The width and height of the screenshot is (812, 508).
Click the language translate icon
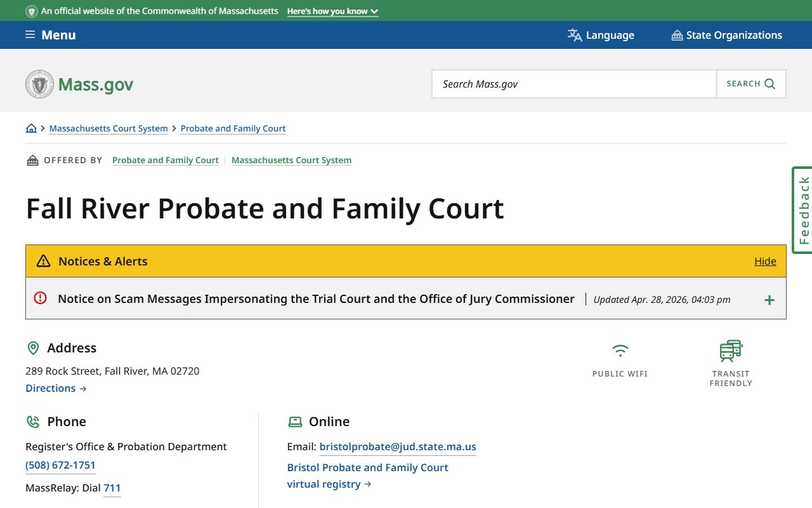click(575, 35)
